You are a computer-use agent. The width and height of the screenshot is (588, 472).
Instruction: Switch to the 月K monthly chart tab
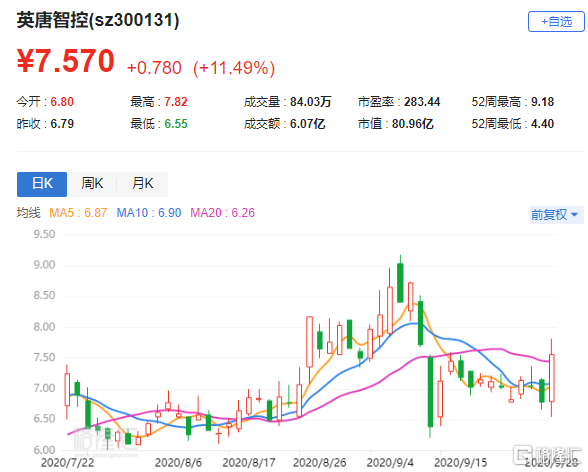[142, 184]
